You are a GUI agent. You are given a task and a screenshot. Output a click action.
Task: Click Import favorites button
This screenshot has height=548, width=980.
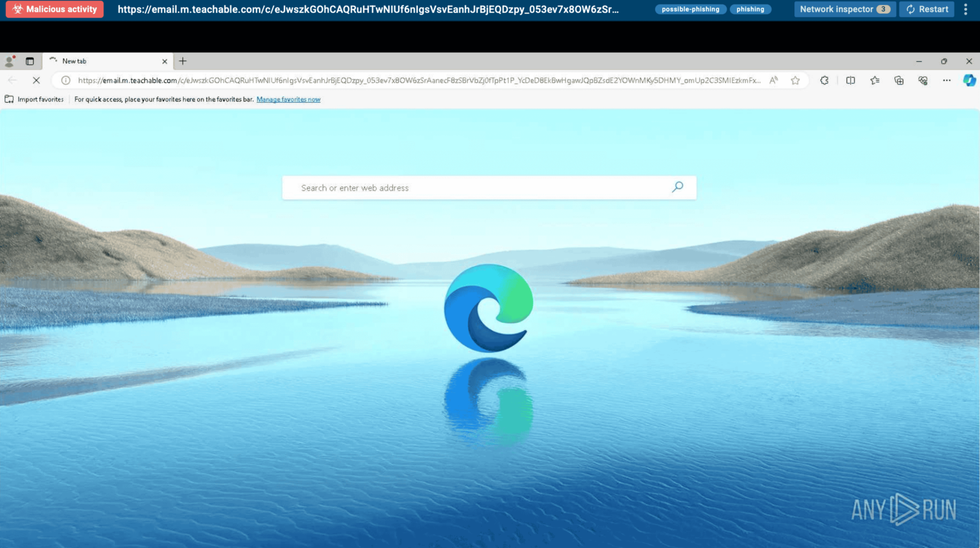[x=34, y=100]
